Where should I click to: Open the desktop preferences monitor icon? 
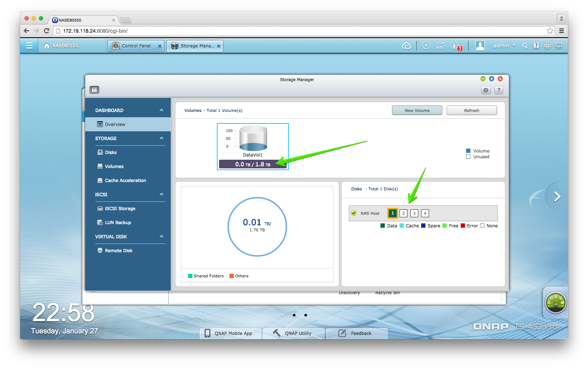point(559,46)
